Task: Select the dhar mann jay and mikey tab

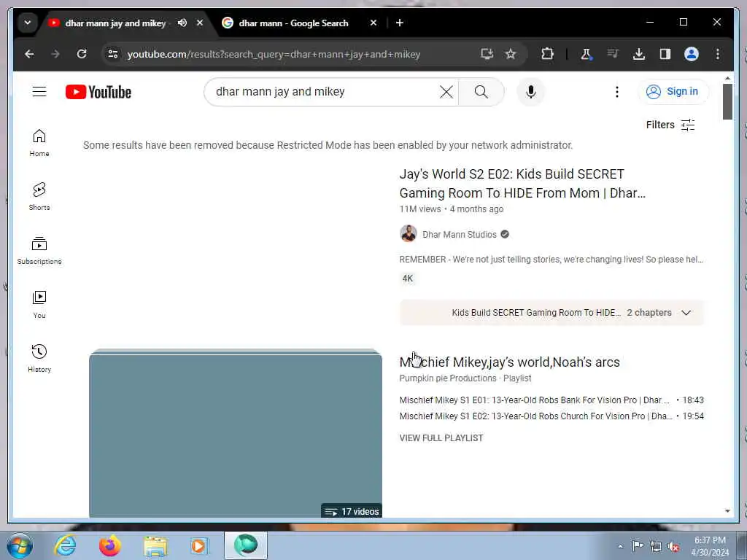Action: [115, 23]
